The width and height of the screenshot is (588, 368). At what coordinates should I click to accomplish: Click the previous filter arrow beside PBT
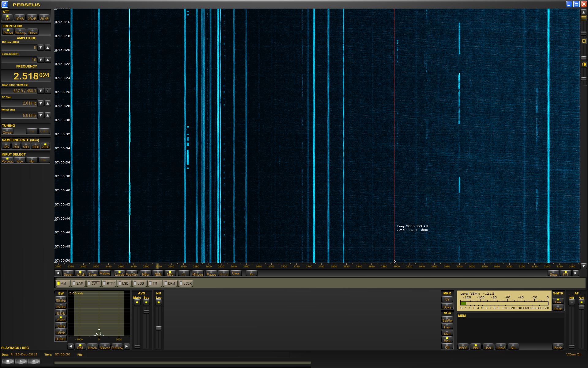[x=71, y=347]
